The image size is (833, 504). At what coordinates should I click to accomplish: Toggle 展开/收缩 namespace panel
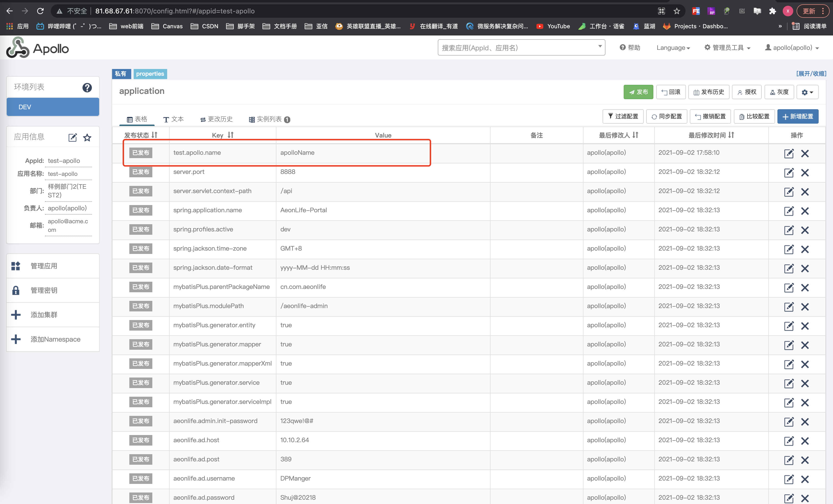(x=811, y=74)
